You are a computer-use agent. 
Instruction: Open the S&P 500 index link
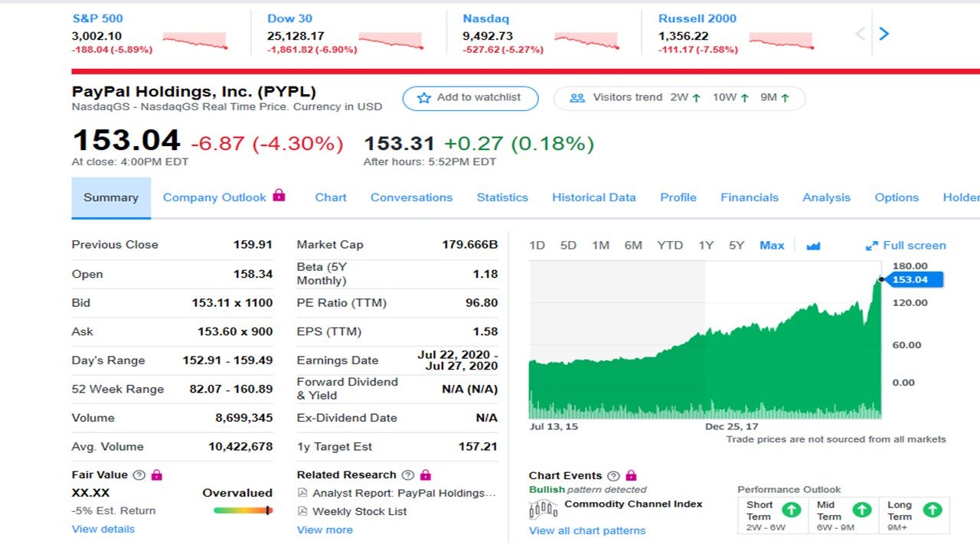coord(97,18)
